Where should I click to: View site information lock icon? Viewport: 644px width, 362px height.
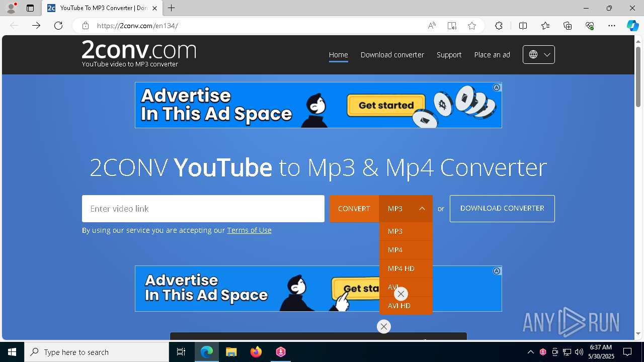pos(86,26)
